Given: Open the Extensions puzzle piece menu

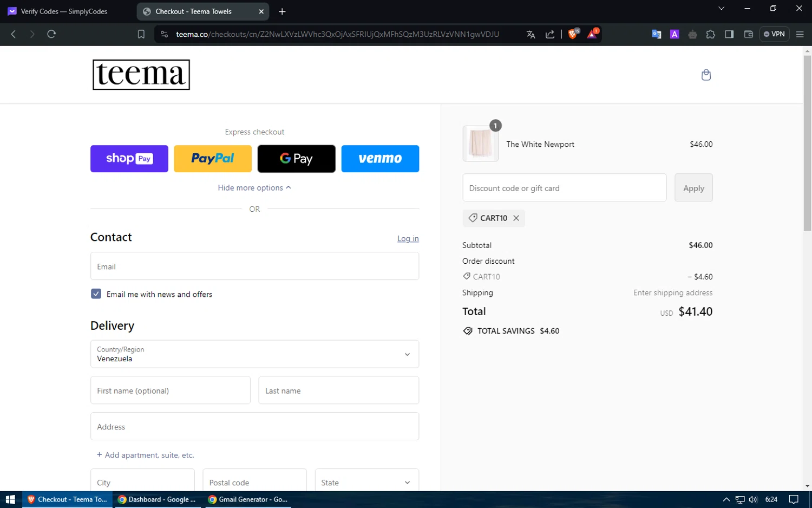Looking at the screenshot, I should 711,34.
